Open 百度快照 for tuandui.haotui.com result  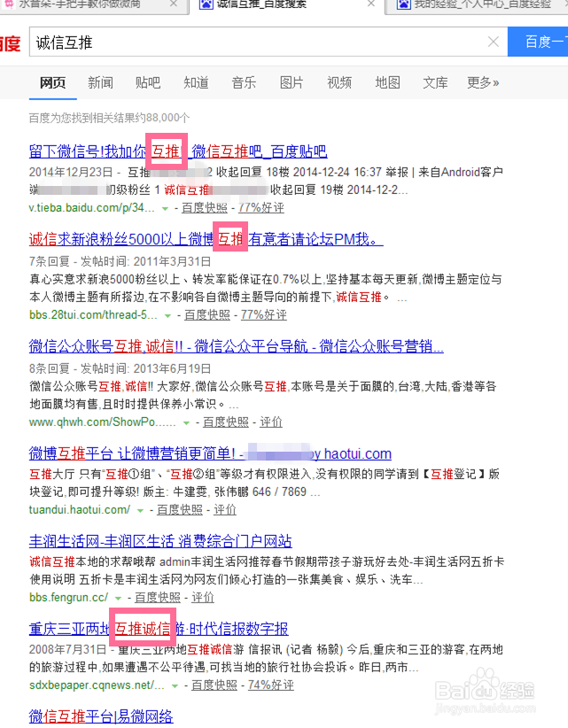[180, 510]
